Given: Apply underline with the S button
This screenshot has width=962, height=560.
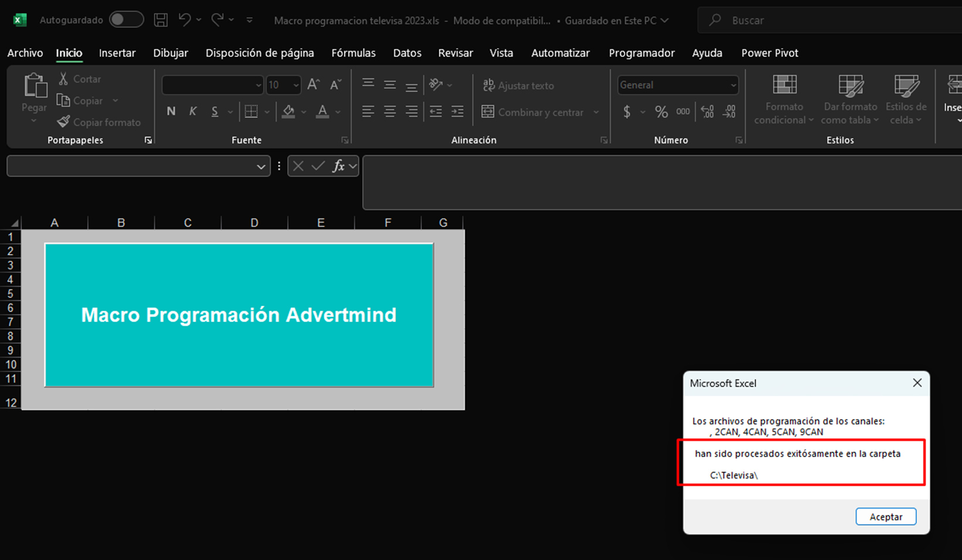Looking at the screenshot, I should pos(215,111).
